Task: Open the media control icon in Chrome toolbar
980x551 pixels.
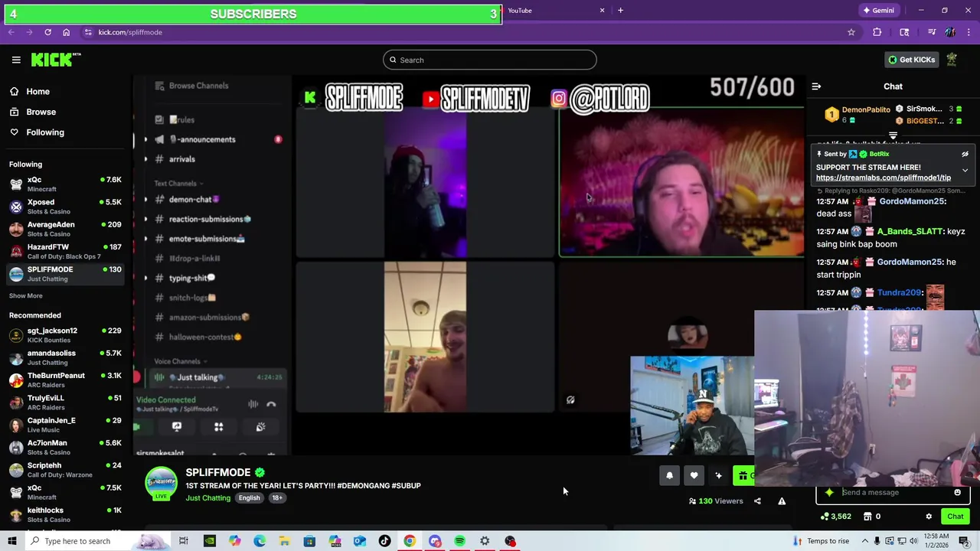Action: [932, 32]
